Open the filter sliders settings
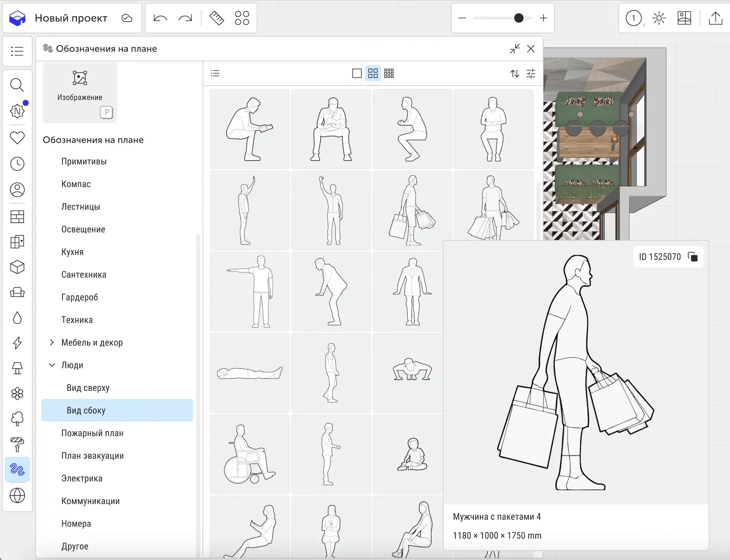This screenshot has height=560, width=730. click(531, 73)
